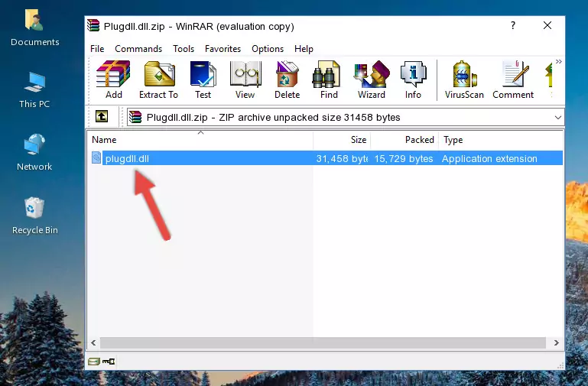Image resolution: width=588 pixels, height=386 pixels.
Task: Click the password key icon in status bar
Action: click(x=109, y=362)
